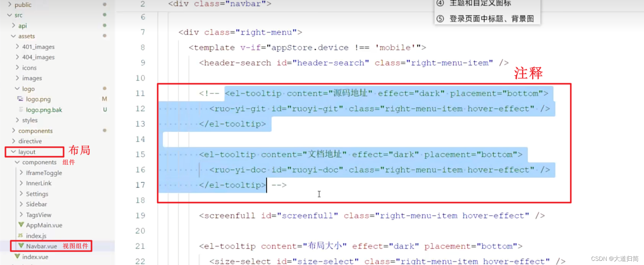The height and width of the screenshot is (265, 644).
Task: Click the 文档地址 string on line 15
Action: [325, 154]
